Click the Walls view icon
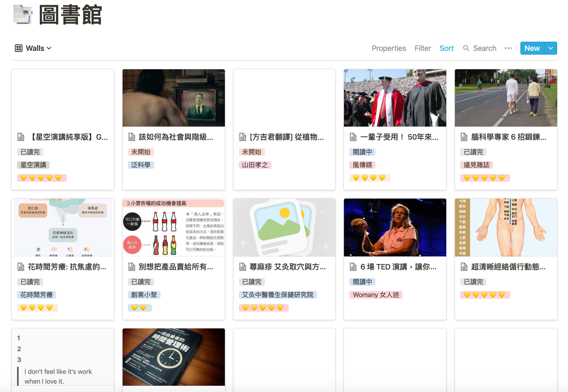568x392 pixels. point(19,48)
